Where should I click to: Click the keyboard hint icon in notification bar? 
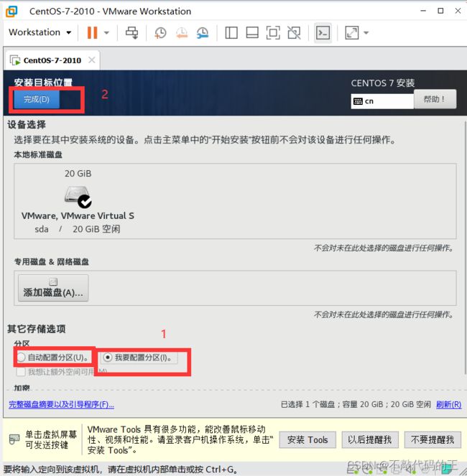point(14,439)
